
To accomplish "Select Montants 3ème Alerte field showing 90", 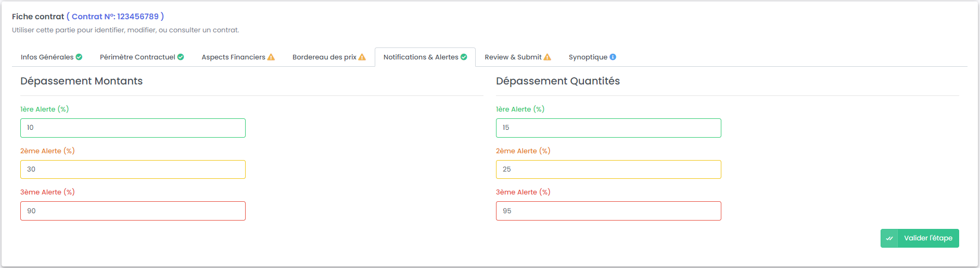I will pos(133,211).
